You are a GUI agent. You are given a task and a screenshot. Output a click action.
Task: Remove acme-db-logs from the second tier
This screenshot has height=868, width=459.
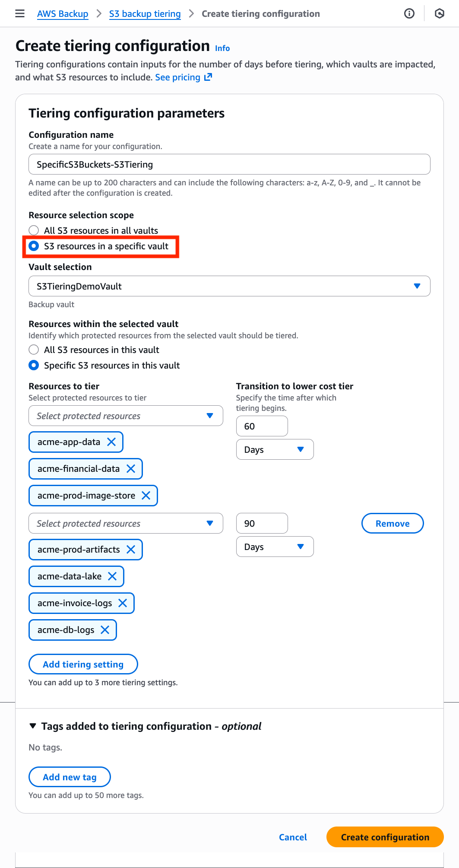pyautogui.click(x=104, y=630)
